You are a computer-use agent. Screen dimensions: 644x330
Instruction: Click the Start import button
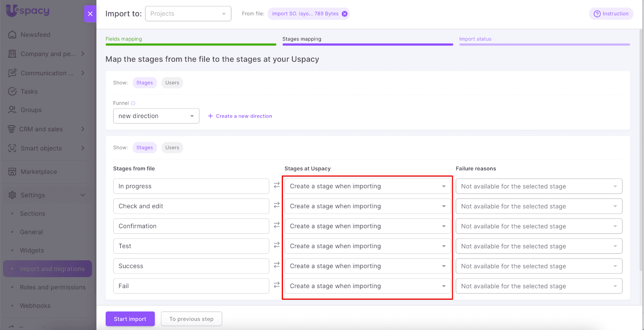130,319
